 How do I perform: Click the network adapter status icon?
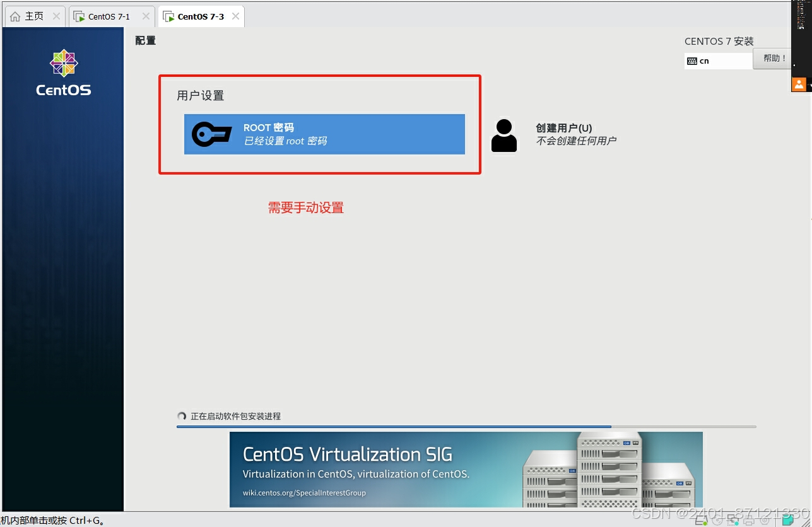(733, 520)
